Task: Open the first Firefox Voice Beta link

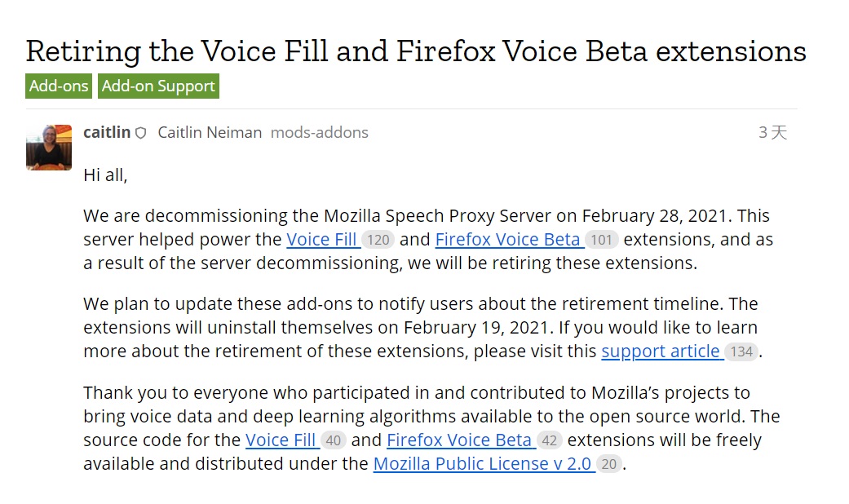Action: click(x=508, y=239)
